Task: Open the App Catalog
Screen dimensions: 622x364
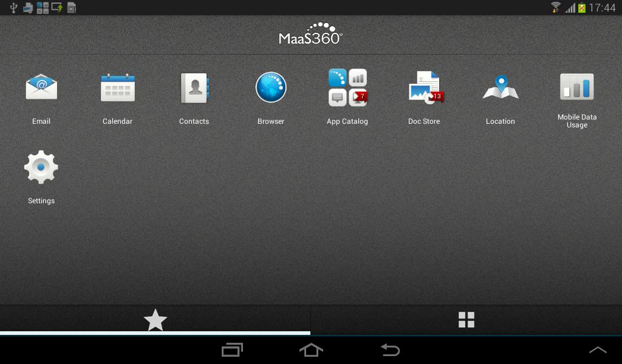Action: 347,87
